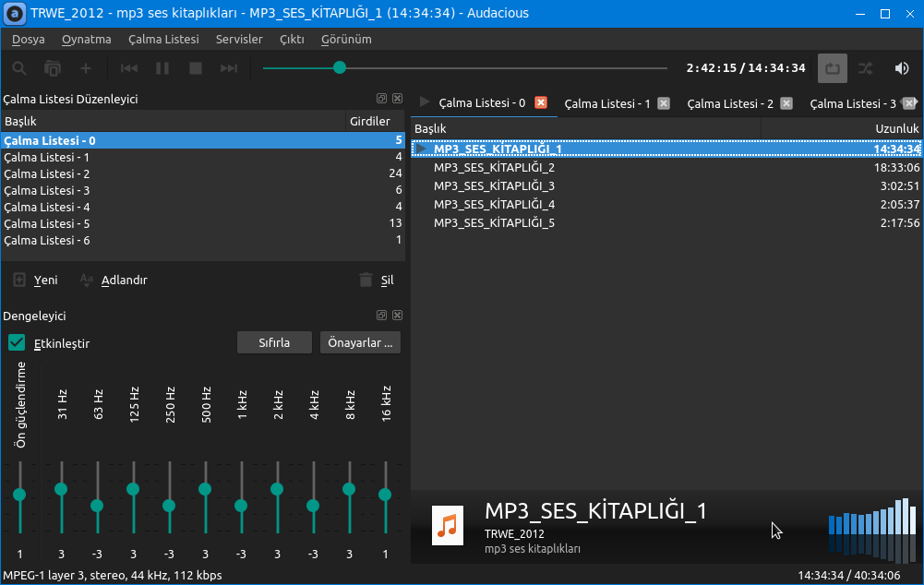Image resolution: width=924 pixels, height=585 pixels.
Task: Close the Çalma Listesi - 1 tab
Action: click(664, 103)
